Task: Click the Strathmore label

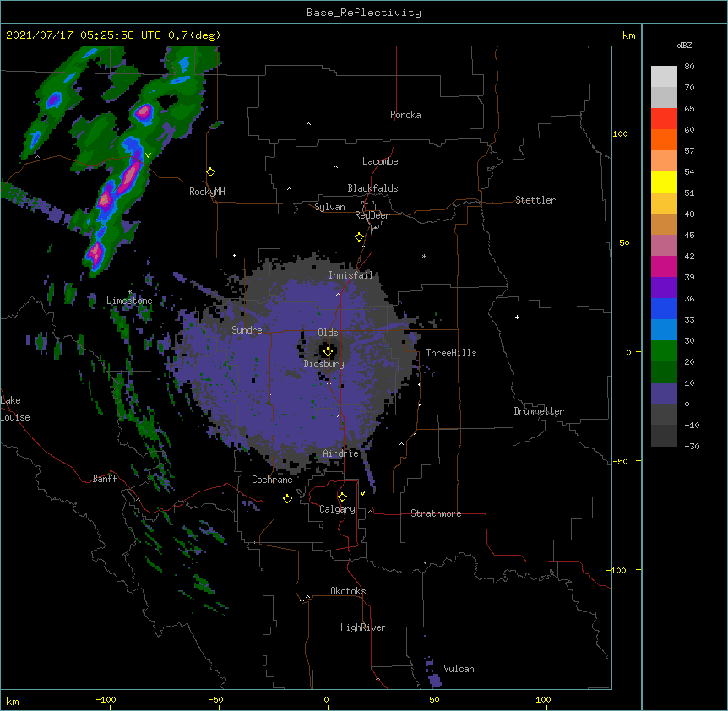Action: [x=436, y=513]
